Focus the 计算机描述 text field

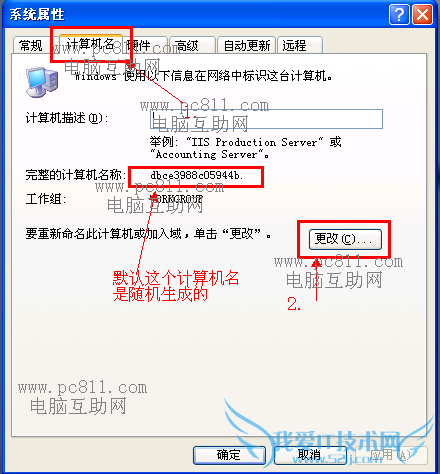pos(266,119)
